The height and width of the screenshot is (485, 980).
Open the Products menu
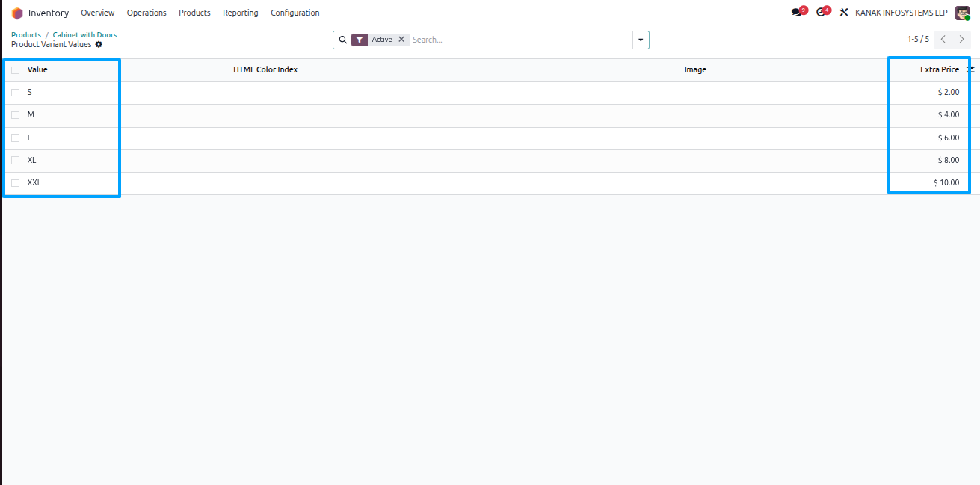[x=194, y=13]
